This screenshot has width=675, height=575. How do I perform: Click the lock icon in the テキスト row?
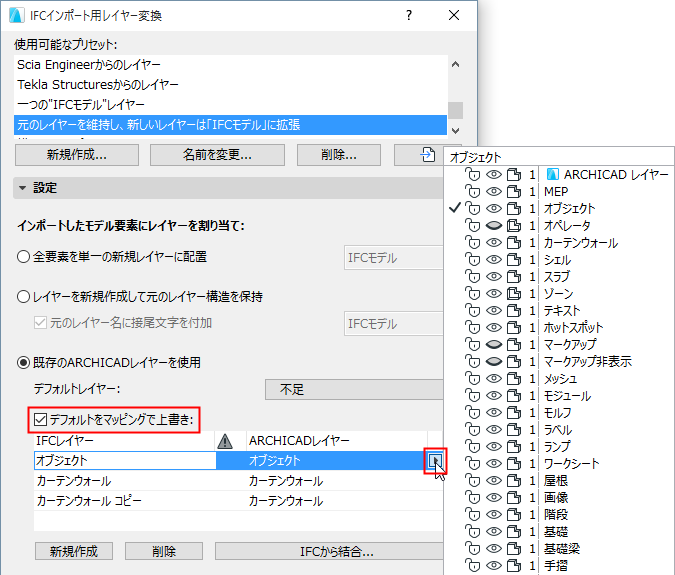(x=472, y=310)
